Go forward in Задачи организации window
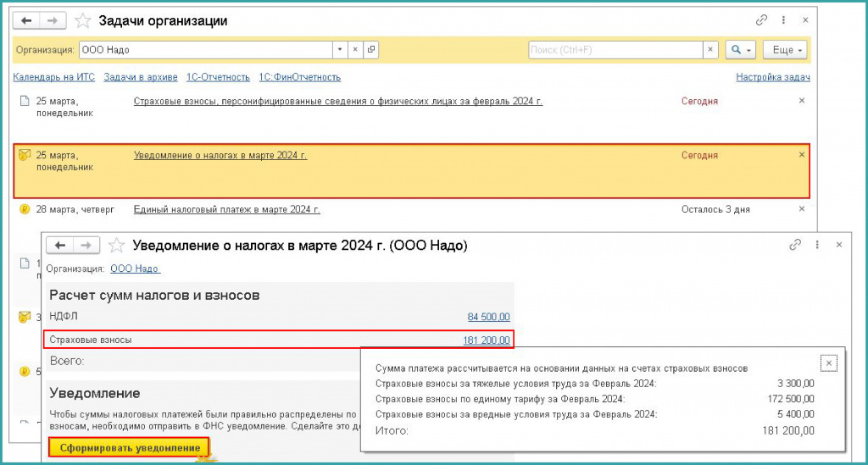This screenshot has width=868, height=465. [53, 21]
